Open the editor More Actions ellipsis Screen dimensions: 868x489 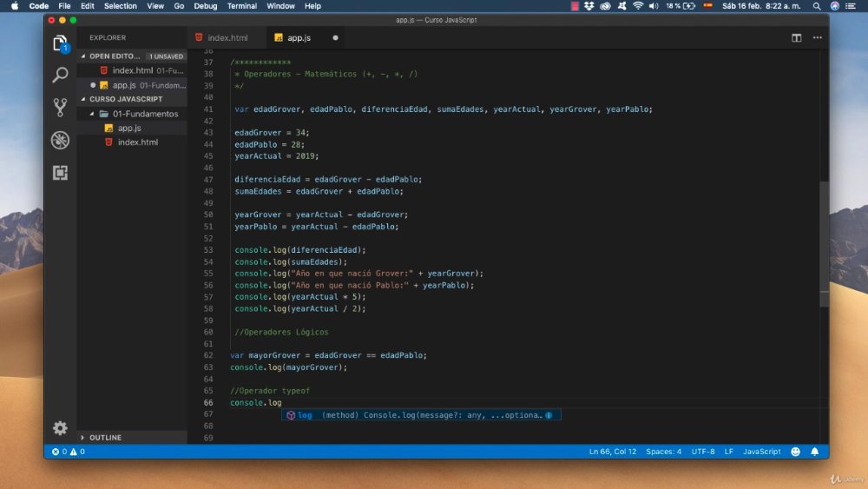click(817, 37)
